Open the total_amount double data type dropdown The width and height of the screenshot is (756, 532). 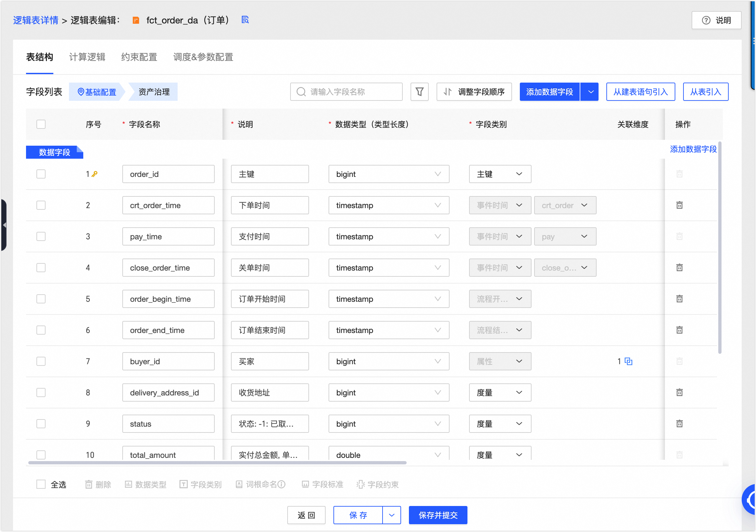pos(388,454)
